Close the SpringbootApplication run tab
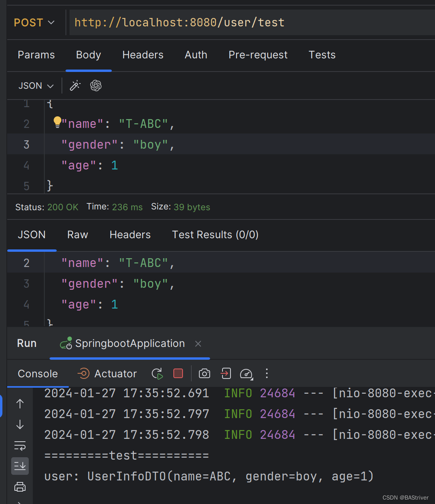The height and width of the screenshot is (504, 435). (198, 344)
